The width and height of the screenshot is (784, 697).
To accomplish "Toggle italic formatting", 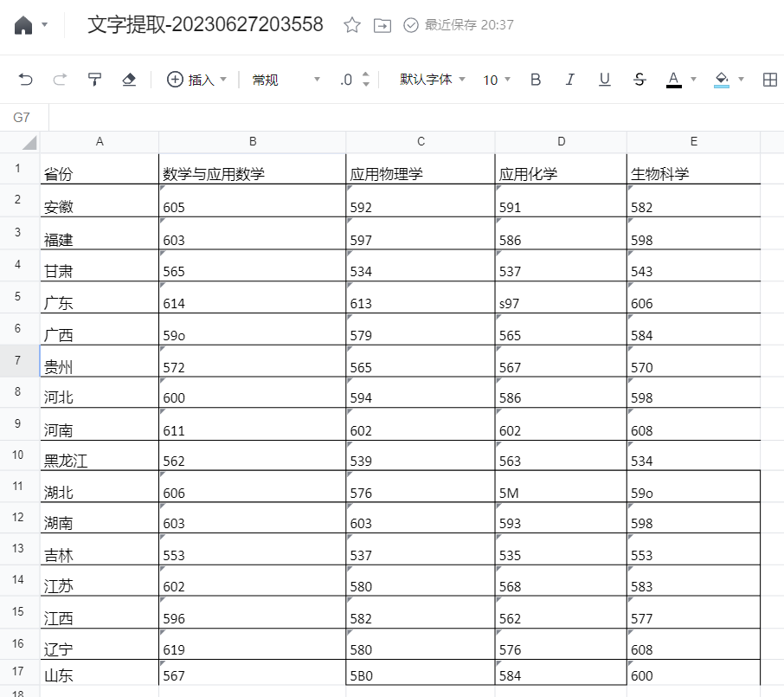I will pos(569,80).
